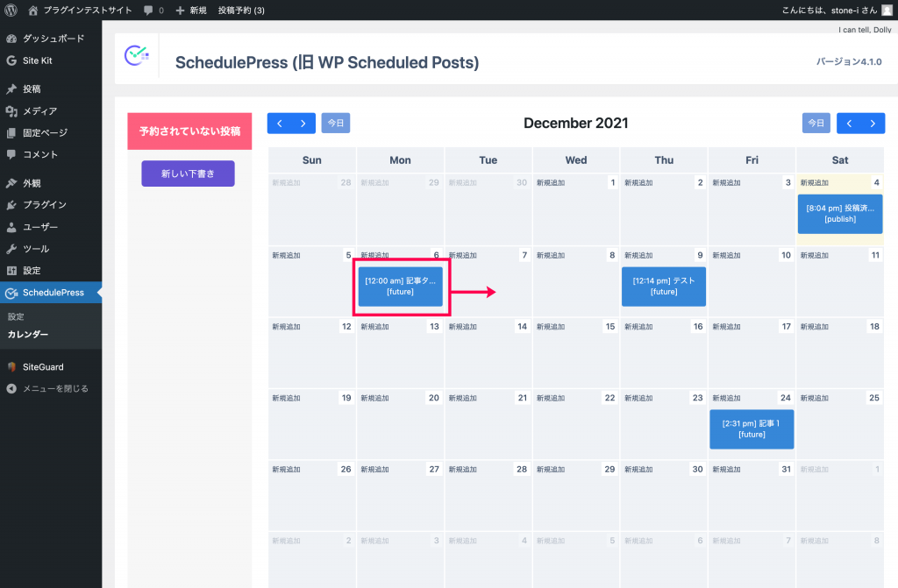This screenshot has height=588, width=898.
Task: Click the WordPress logo icon in admin bar
Action: 11,11
